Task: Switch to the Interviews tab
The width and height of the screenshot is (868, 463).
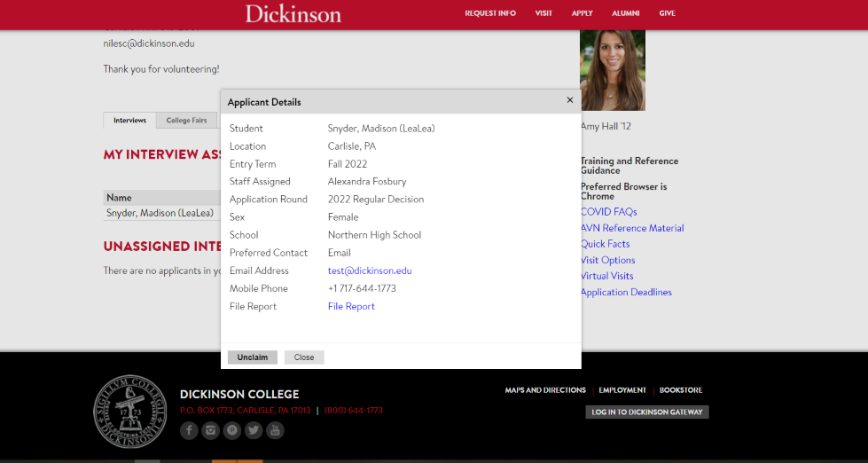Action: pos(130,120)
